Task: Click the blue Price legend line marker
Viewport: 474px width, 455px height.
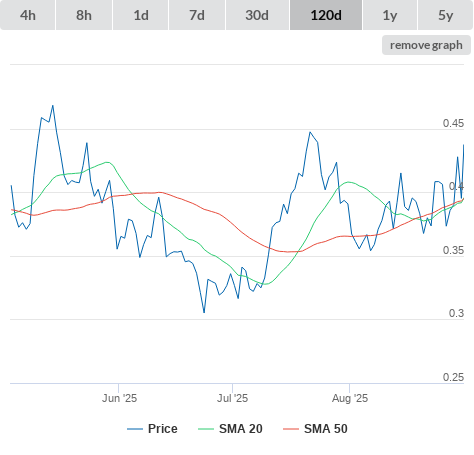Action: [x=135, y=429]
